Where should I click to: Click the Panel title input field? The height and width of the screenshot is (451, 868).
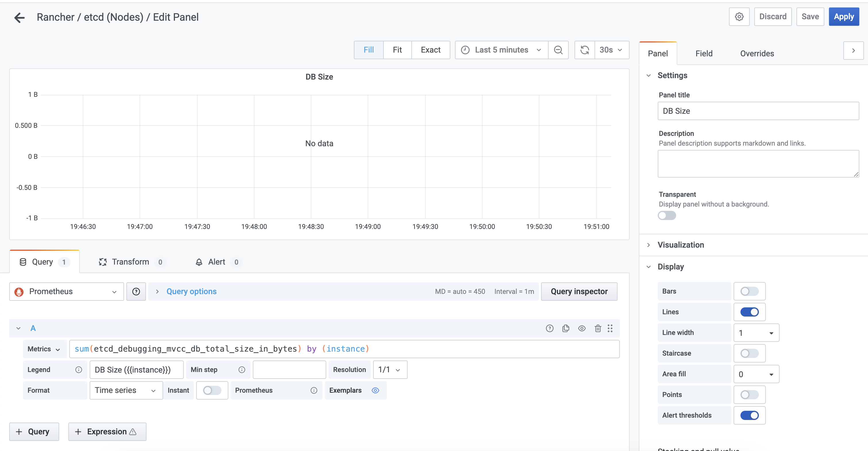click(758, 111)
